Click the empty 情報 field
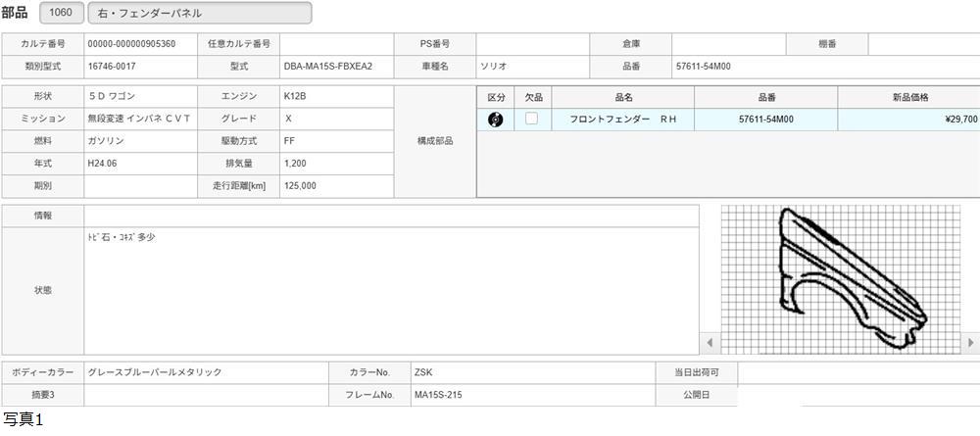This screenshot has width=980, height=436. (x=391, y=216)
